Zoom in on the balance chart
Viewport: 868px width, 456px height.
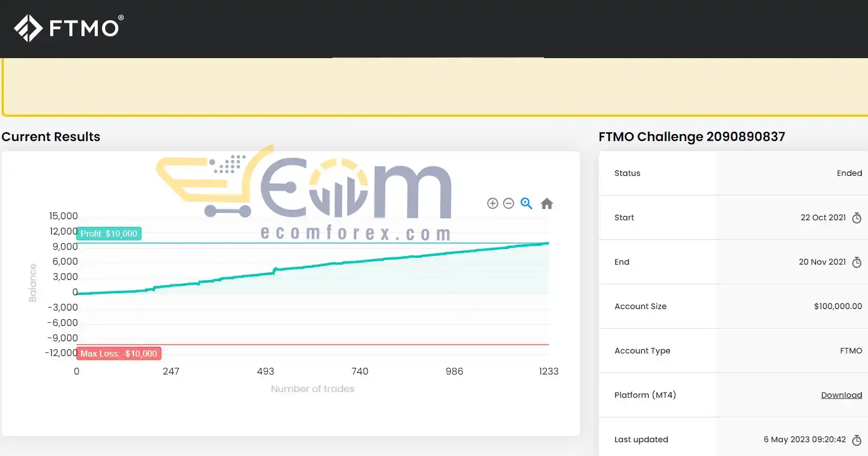pyautogui.click(x=493, y=203)
